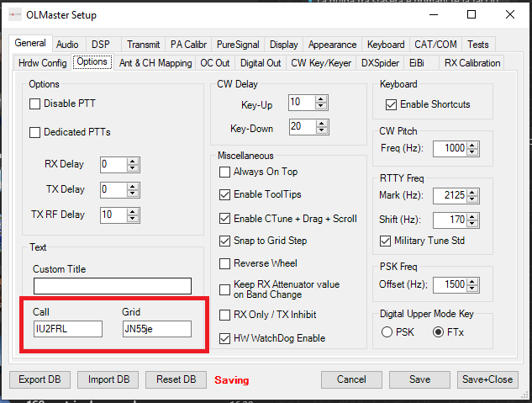
Task: Open Digital Out sub-tab
Action: click(261, 63)
